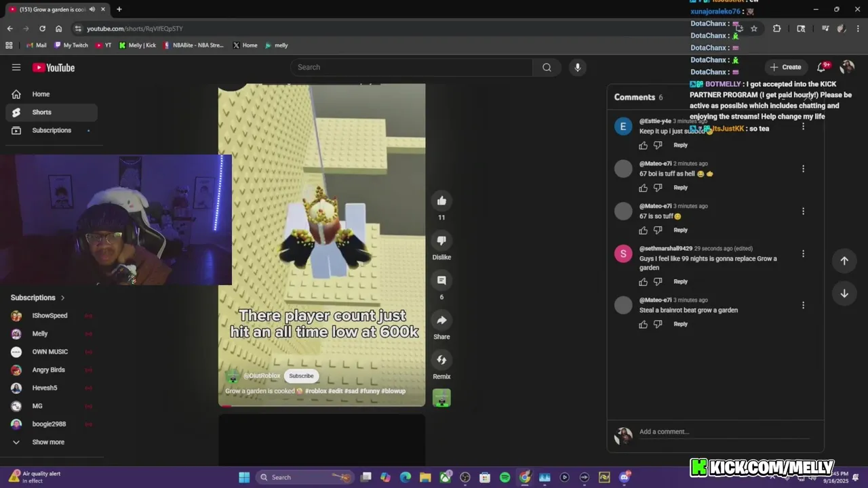This screenshot has height=488, width=868.
Task: Open the notifications bell
Action: [822, 67]
